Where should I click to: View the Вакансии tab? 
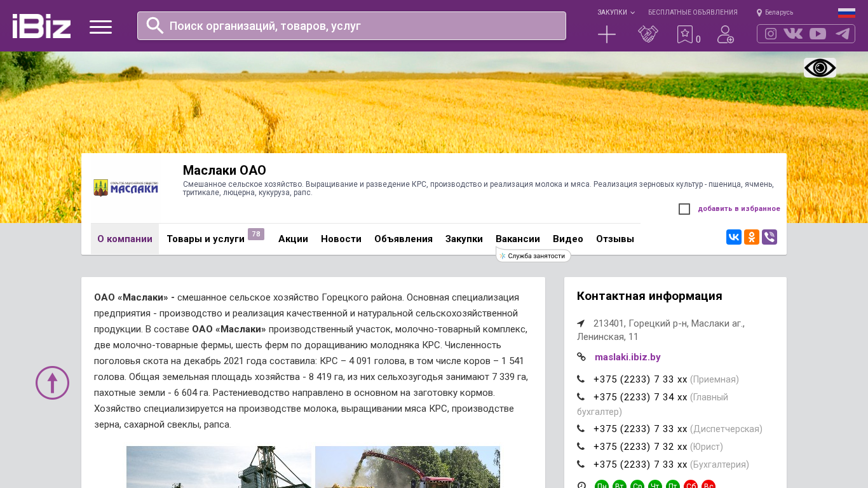click(518, 239)
